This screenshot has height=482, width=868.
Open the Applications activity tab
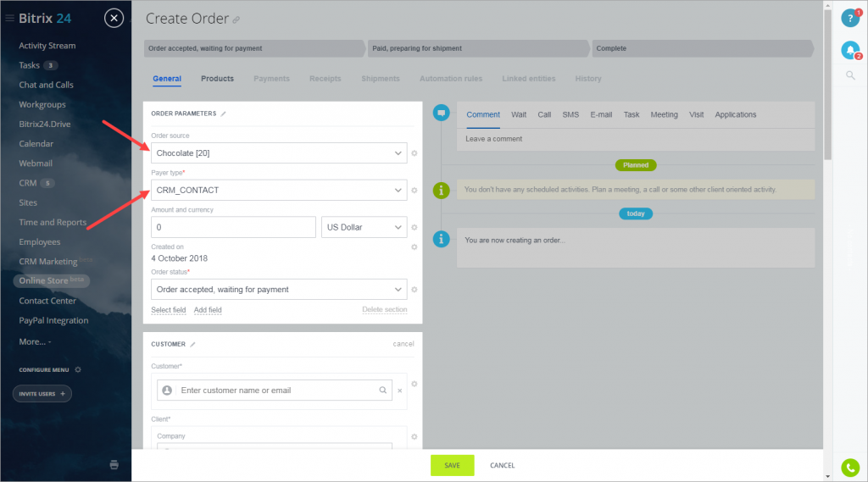735,114
